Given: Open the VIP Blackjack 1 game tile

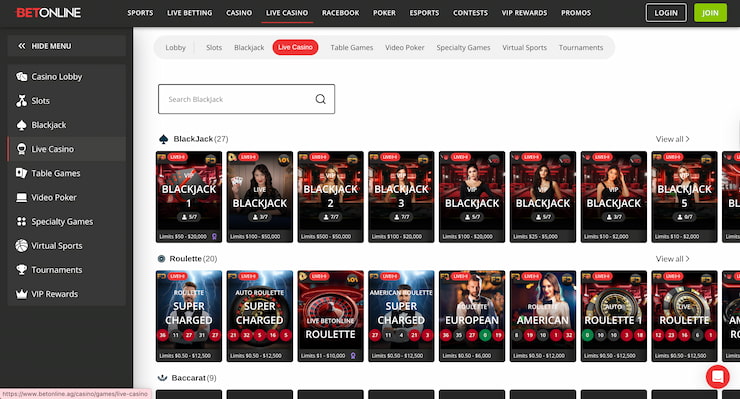Looking at the screenshot, I should click(x=189, y=197).
